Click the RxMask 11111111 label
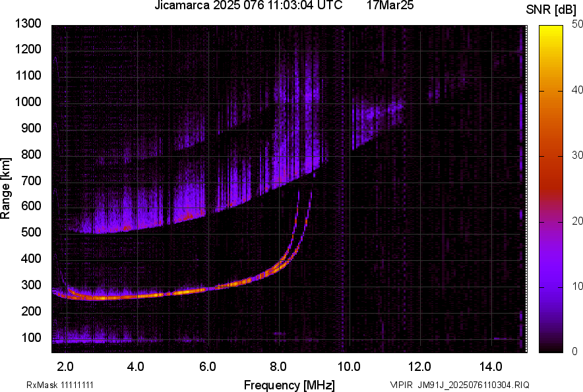This screenshot has width=583, height=392. point(60,385)
